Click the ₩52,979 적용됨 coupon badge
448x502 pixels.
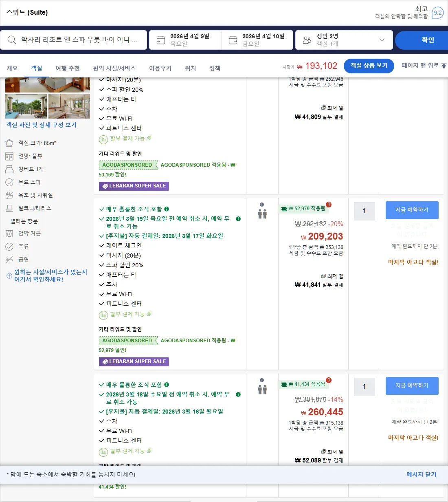coord(304,209)
